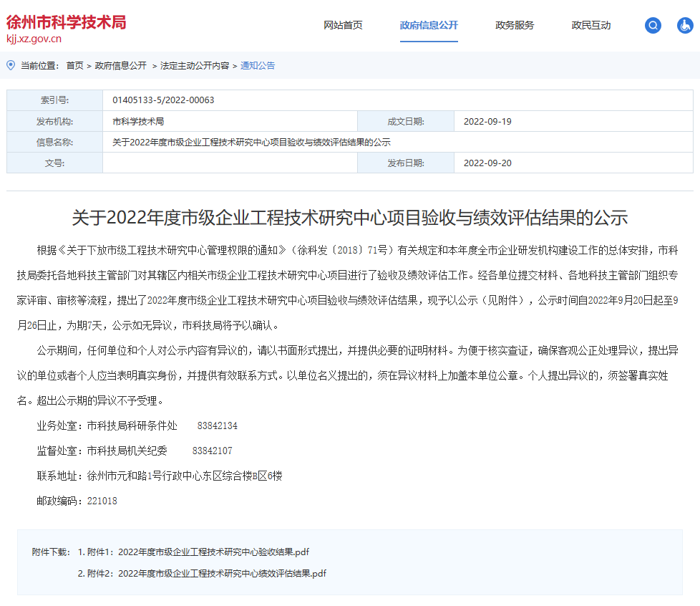Click the search magnifier icon
Viewport: 700px width, 606px height.
tap(652, 25)
